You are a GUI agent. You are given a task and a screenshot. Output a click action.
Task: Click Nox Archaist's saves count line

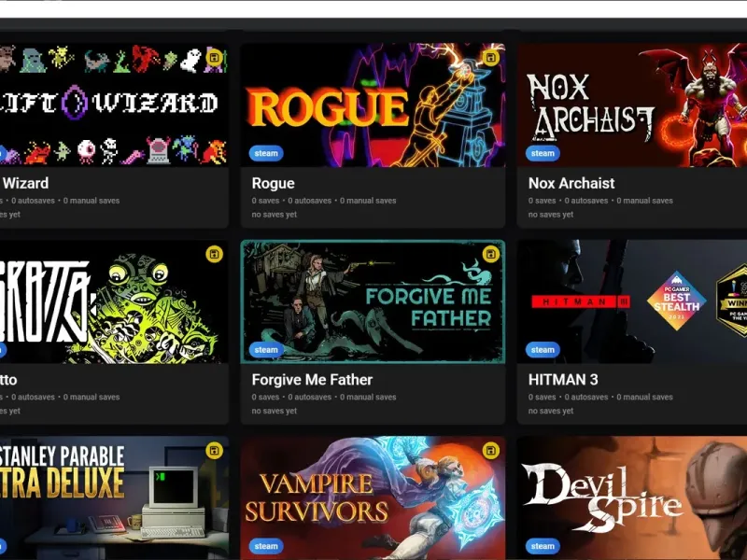click(600, 201)
